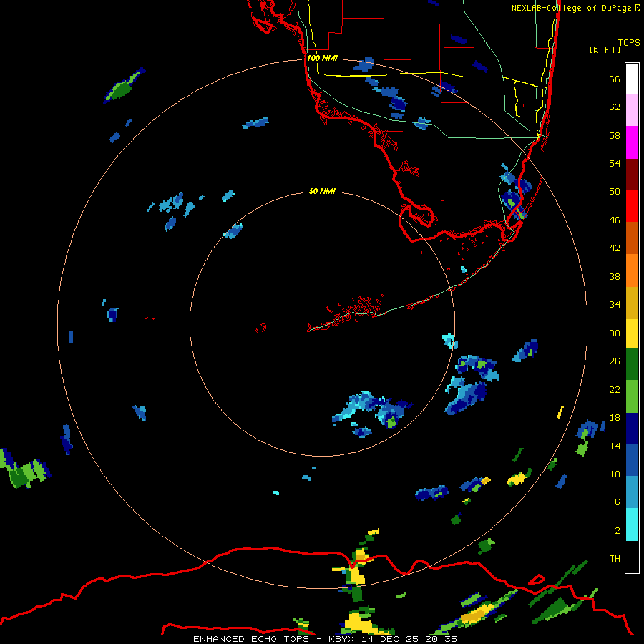
Task: Click the TOPS legend heading
Action: coord(629,43)
